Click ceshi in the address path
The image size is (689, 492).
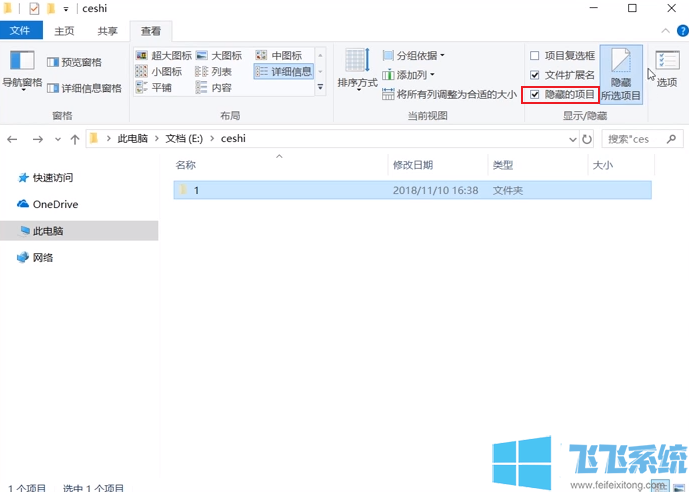click(x=233, y=139)
